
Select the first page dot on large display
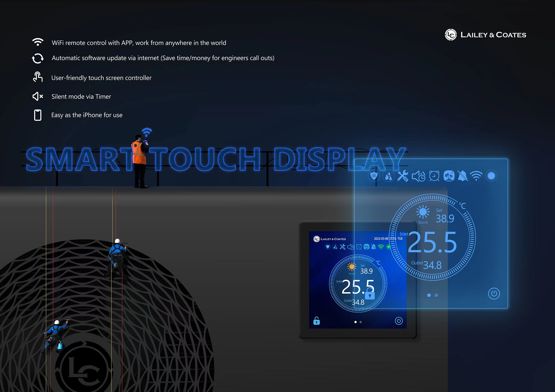point(429,295)
